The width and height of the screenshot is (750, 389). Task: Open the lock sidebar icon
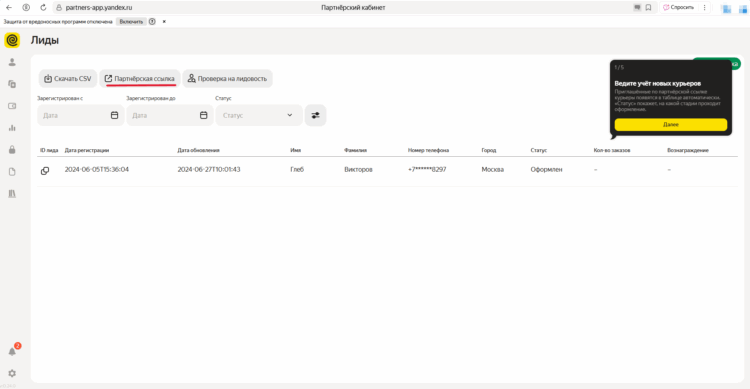[x=12, y=150]
